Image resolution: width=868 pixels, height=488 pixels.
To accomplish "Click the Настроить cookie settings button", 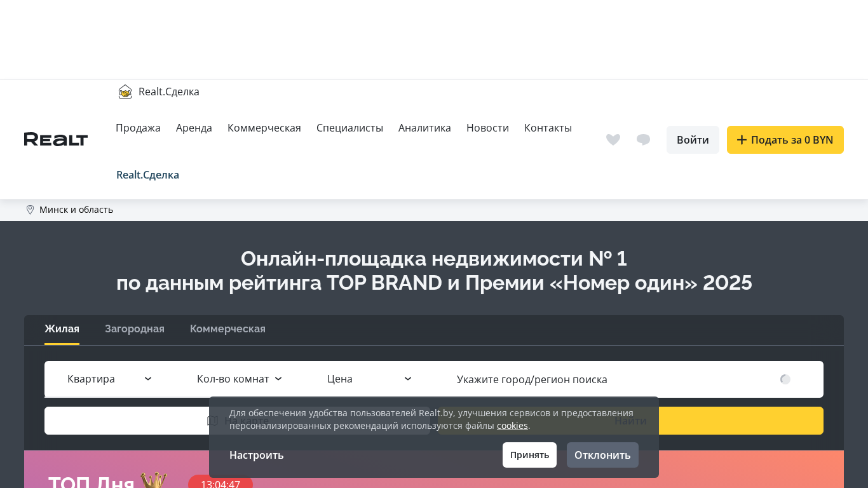I will coord(257,455).
